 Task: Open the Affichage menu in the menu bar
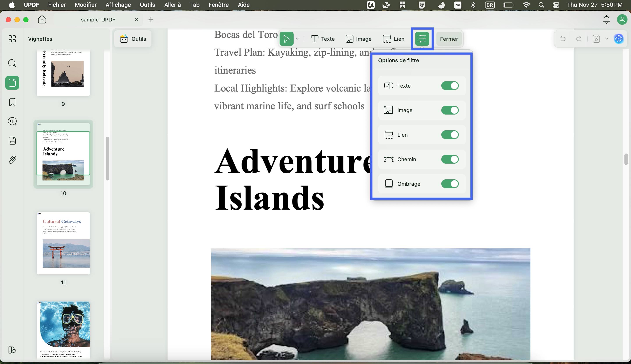(118, 5)
